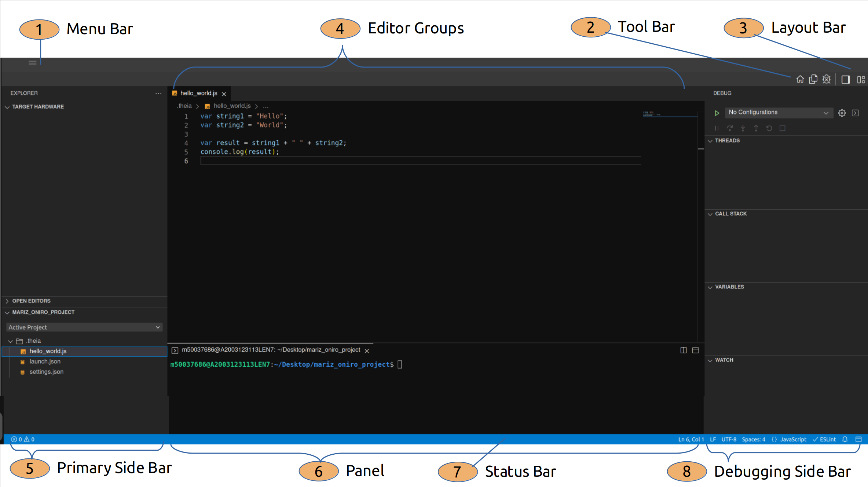Maximize the bottom panel
868x487 pixels.
696,350
